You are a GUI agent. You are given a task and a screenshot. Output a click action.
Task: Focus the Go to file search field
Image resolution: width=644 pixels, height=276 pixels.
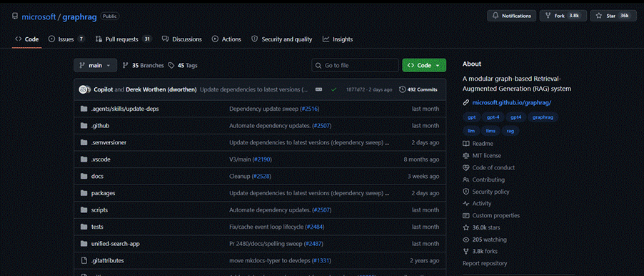click(356, 65)
